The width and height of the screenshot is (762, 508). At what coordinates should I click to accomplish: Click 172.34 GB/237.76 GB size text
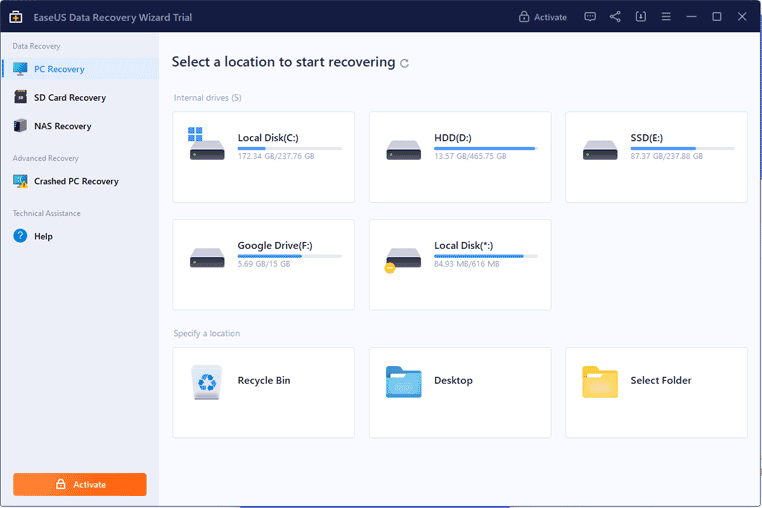[276, 157]
